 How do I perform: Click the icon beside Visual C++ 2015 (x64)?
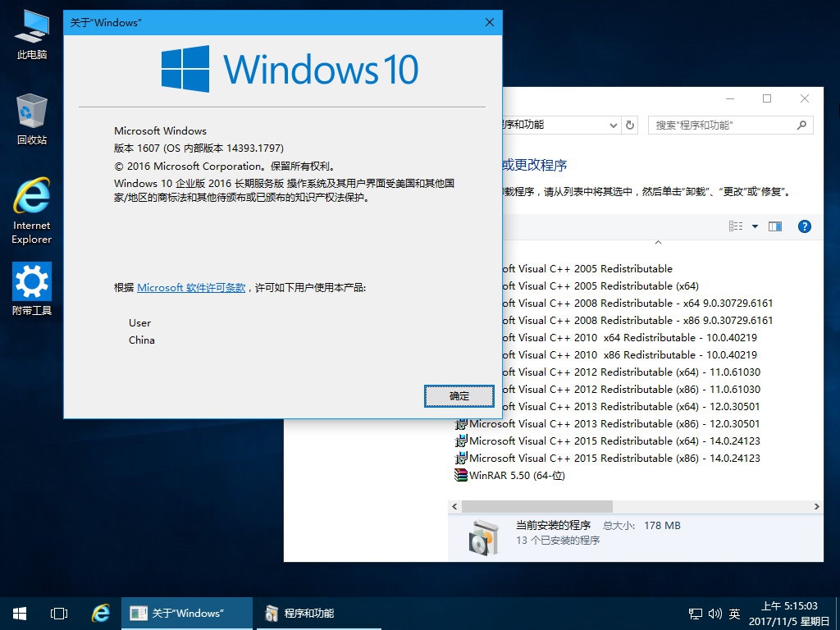click(461, 441)
